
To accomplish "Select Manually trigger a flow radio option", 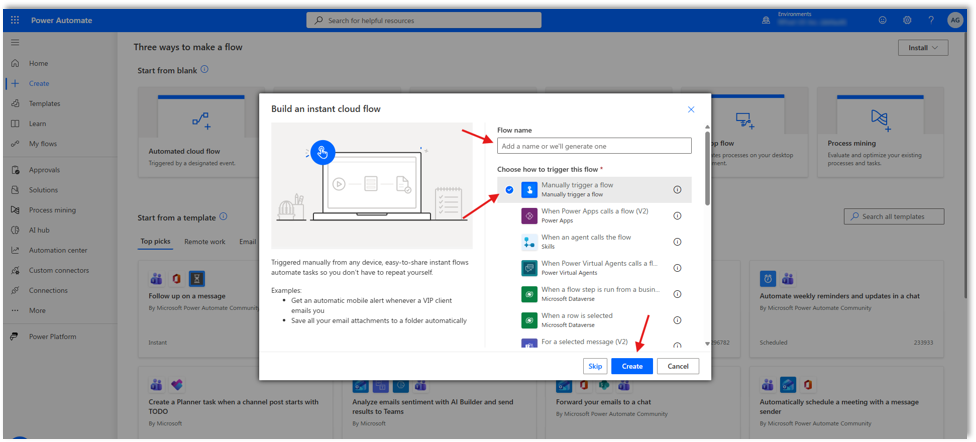I will (x=509, y=190).
